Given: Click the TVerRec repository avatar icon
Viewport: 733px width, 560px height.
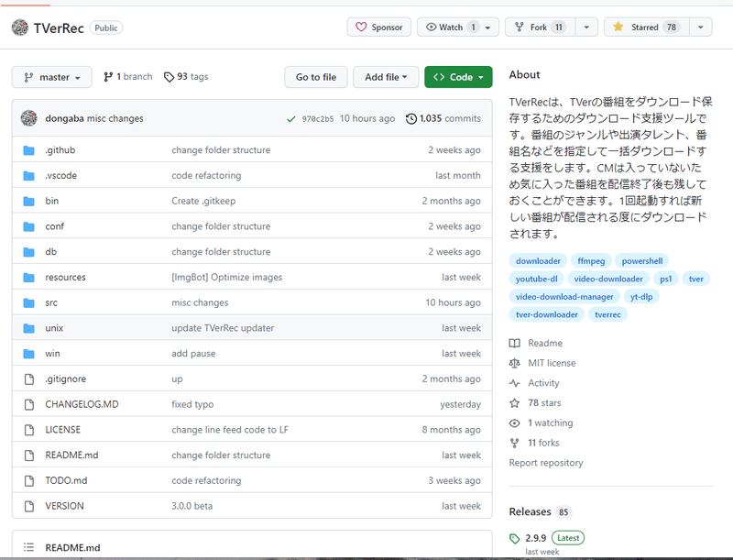Looking at the screenshot, I should point(19,27).
